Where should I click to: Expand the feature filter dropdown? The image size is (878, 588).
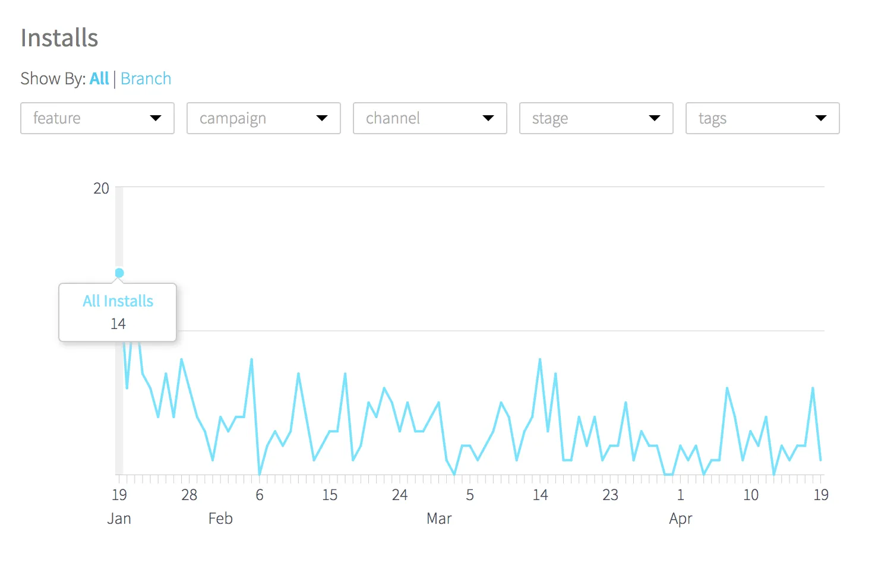(97, 118)
